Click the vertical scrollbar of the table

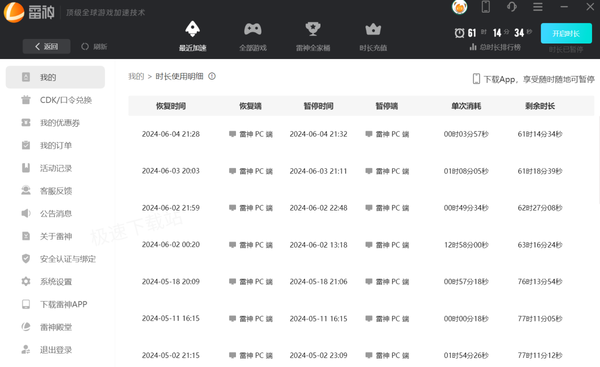(598, 161)
